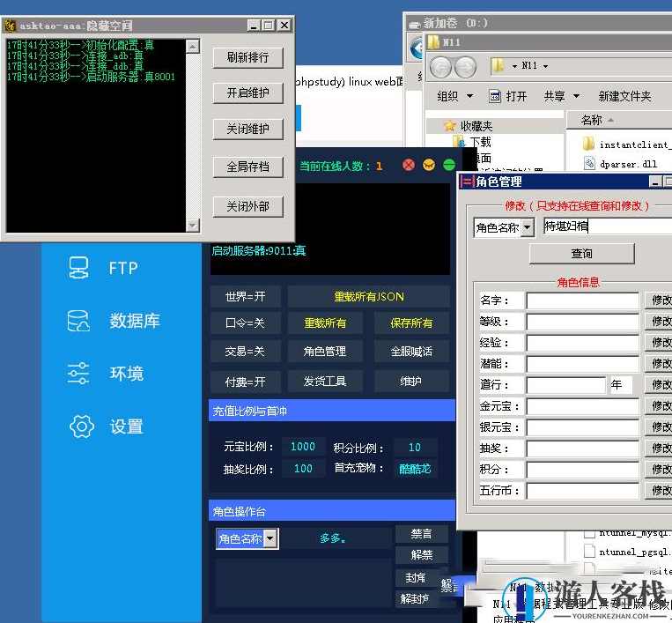The height and width of the screenshot is (623, 672).
Task: Toggle the 交易=关 trade switch
Action: [246, 352]
